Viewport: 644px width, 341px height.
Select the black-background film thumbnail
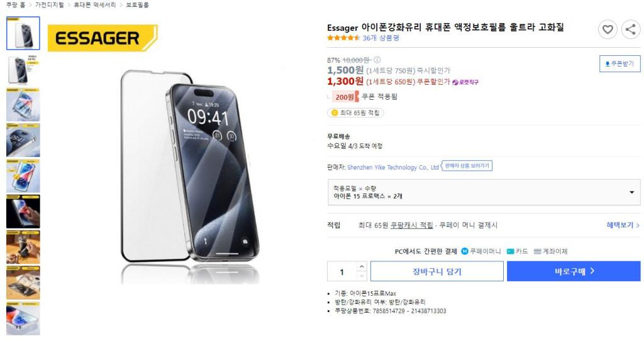point(23,212)
